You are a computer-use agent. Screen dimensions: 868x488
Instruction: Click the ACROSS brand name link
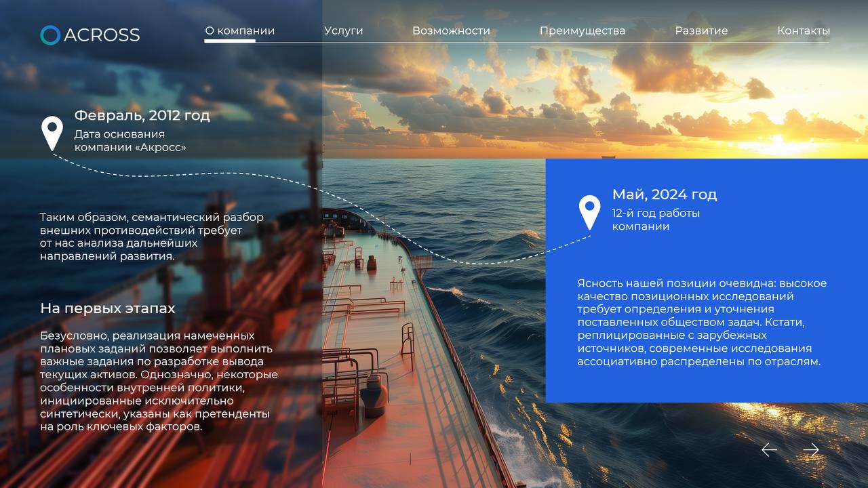point(102,35)
